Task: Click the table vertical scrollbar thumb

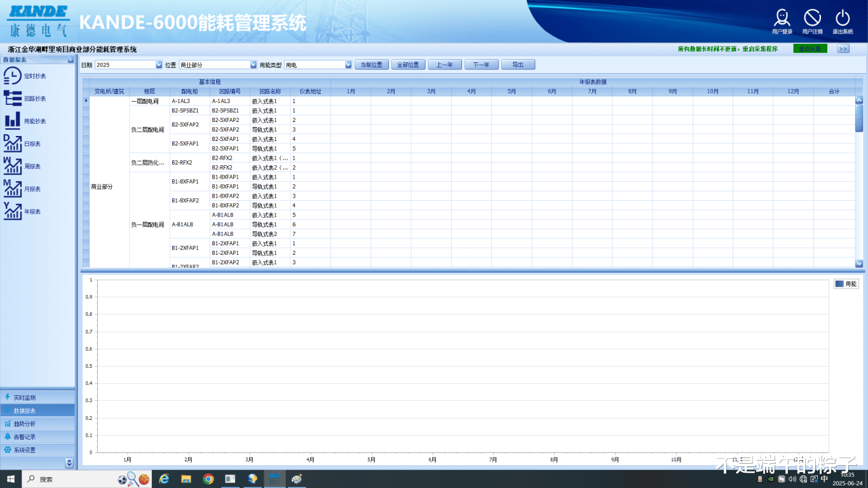Action: (x=859, y=118)
